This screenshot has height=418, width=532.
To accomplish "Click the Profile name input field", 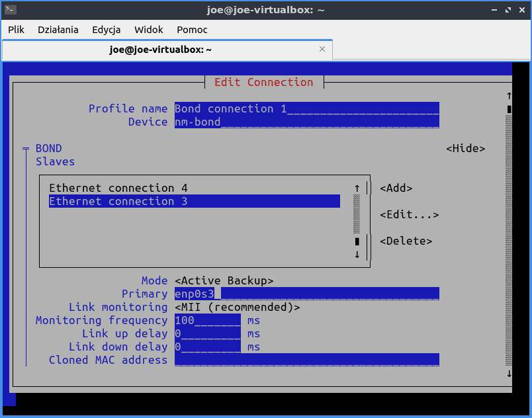I will point(265,108).
